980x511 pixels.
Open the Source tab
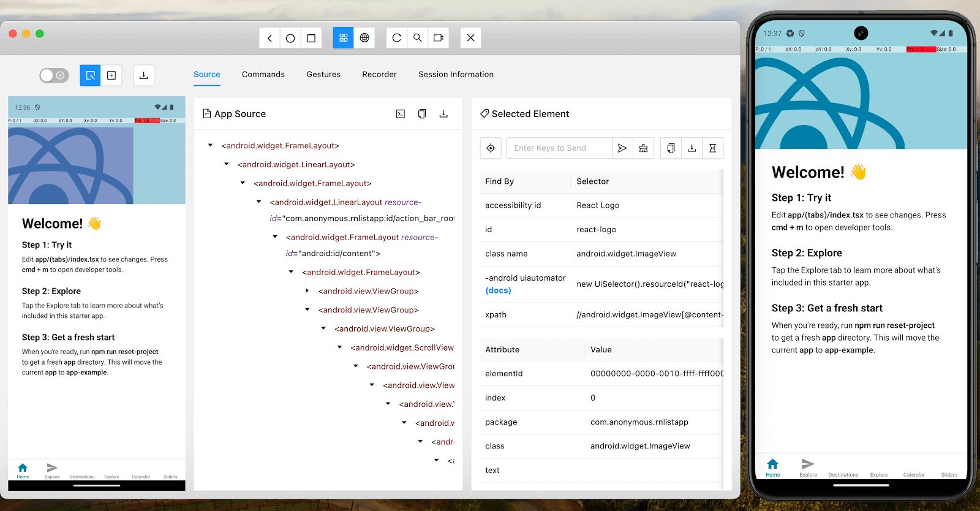click(207, 74)
